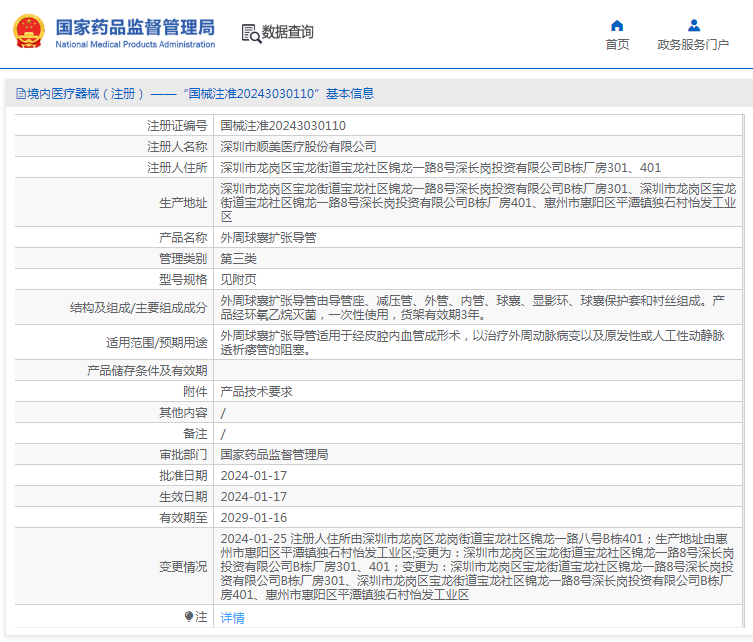
Task: Click the expiry date 2029-01-16
Action: (254, 518)
